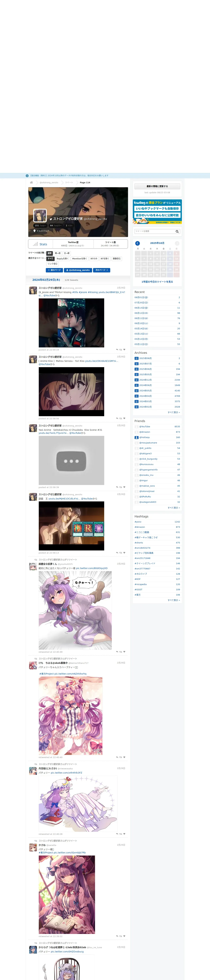Click the author avatar of the Yuri Kiss tweet

[x=33, y=359]
